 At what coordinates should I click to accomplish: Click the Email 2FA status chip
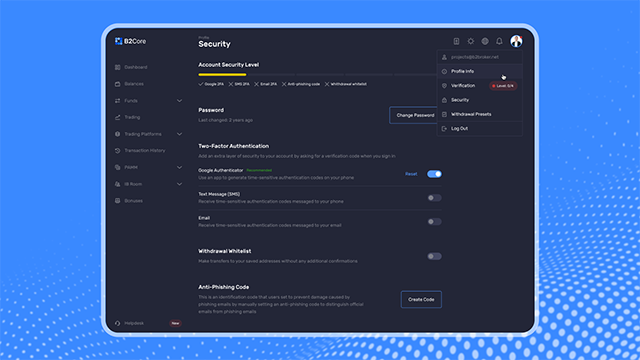point(265,84)
